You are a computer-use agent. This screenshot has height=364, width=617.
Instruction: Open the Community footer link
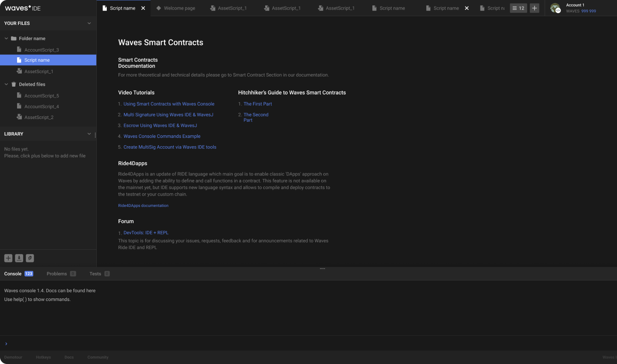tap(98, 357)
